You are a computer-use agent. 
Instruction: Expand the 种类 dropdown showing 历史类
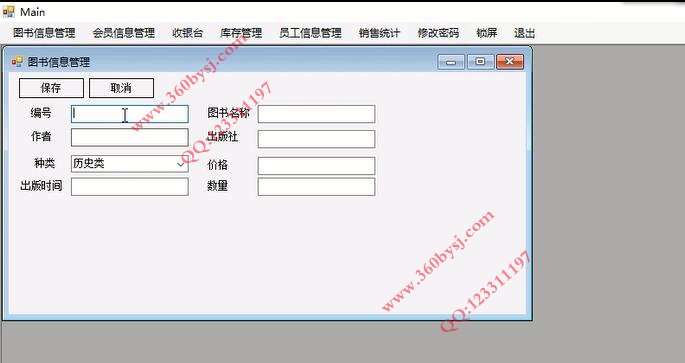[x=130, y=164]
